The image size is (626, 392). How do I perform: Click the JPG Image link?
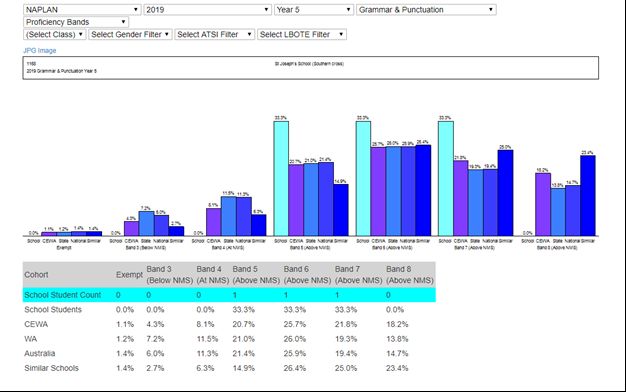(x=40, y=50)
